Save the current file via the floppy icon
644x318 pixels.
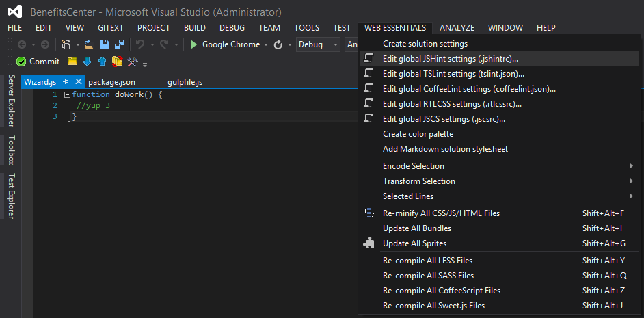pyautogui.click(x=105, y=44)
